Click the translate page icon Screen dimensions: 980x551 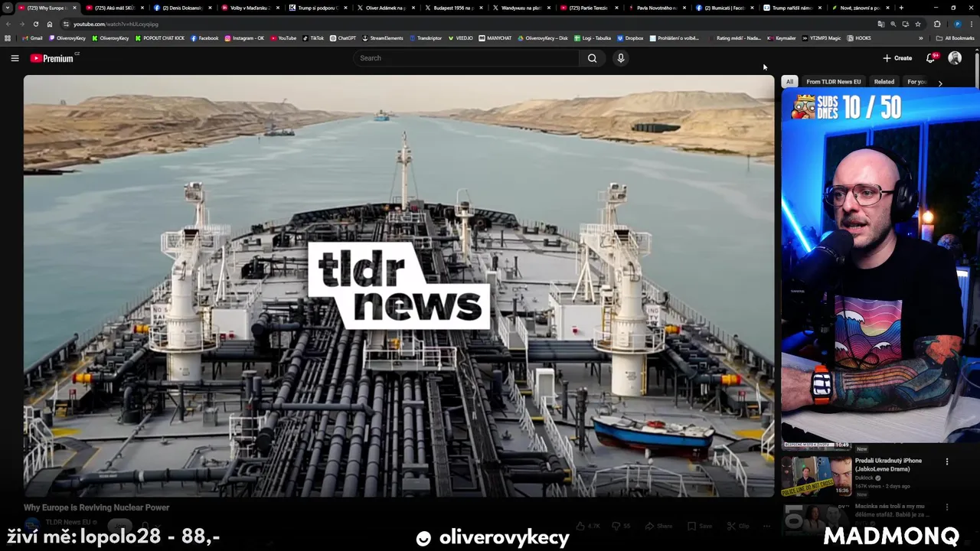880,24
